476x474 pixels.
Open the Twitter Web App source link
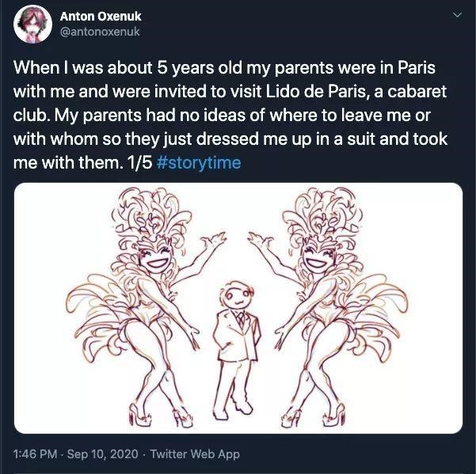coord(194,454)
